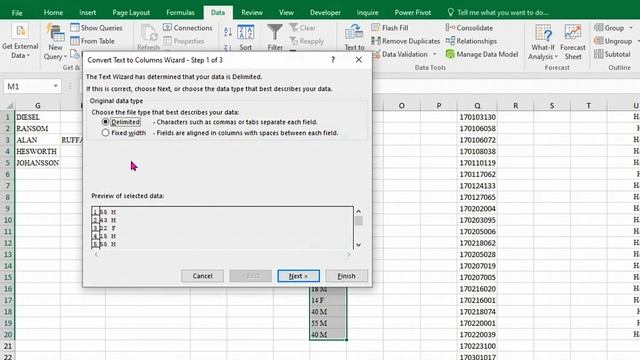The width and height of the screenshot is (640, 360).
Task: Click Next in the wizard
Action: tap(298, 276)
